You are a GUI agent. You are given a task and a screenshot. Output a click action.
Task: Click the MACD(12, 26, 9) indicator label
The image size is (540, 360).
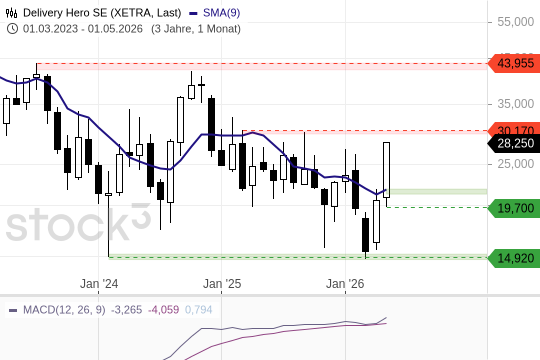[64, 310]
